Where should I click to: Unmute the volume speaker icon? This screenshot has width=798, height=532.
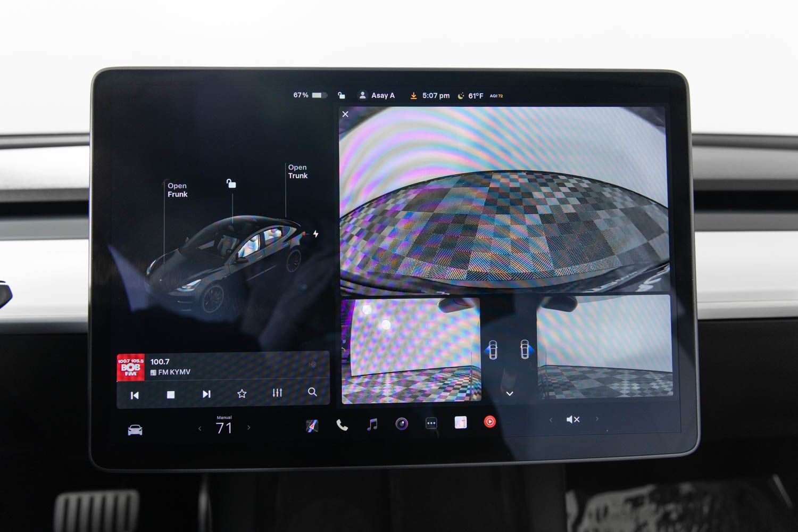pyautogui.click(x=573, y=420)
